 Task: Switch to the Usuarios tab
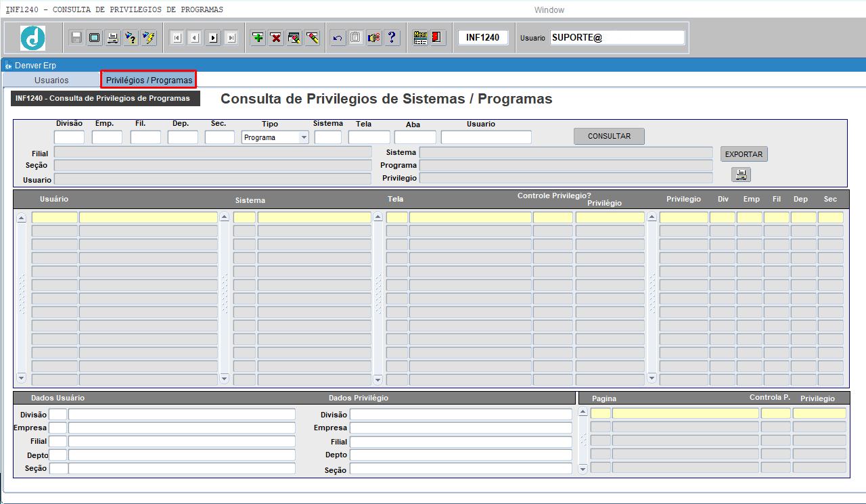tap(51, 80)
